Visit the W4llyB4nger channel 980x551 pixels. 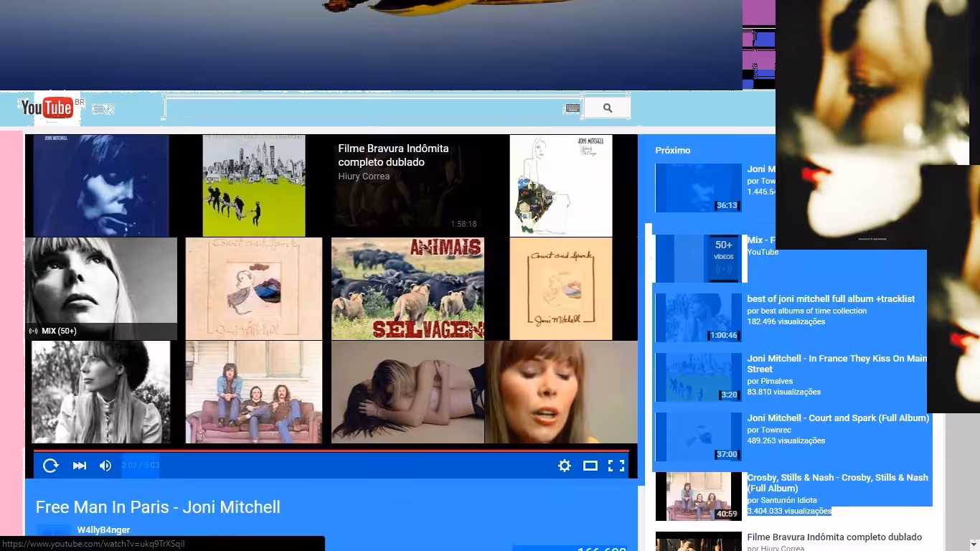pos(103,530)
